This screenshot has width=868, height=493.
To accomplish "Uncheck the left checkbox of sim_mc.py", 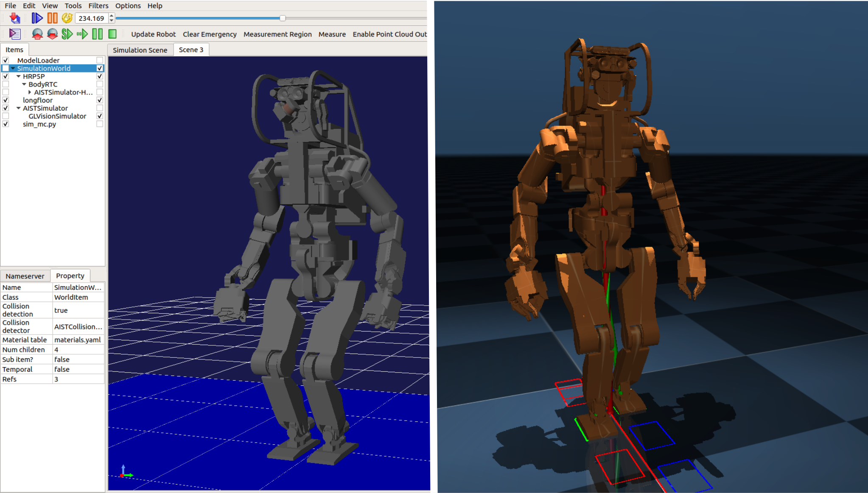I will click(6, 124).
